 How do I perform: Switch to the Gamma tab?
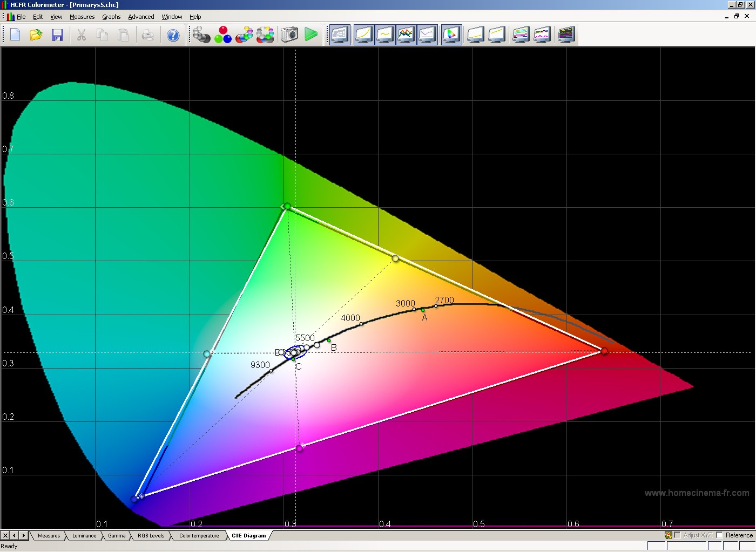pos(117,536)
